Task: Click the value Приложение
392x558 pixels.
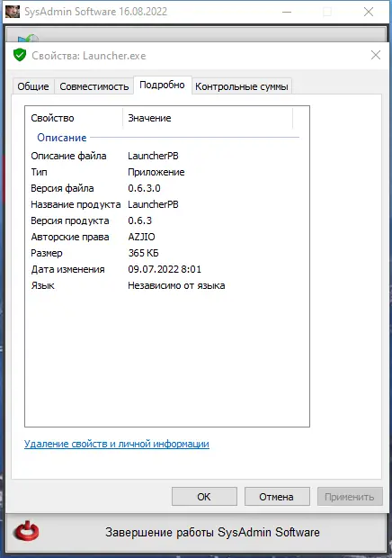Action: [x=156, y=172]
